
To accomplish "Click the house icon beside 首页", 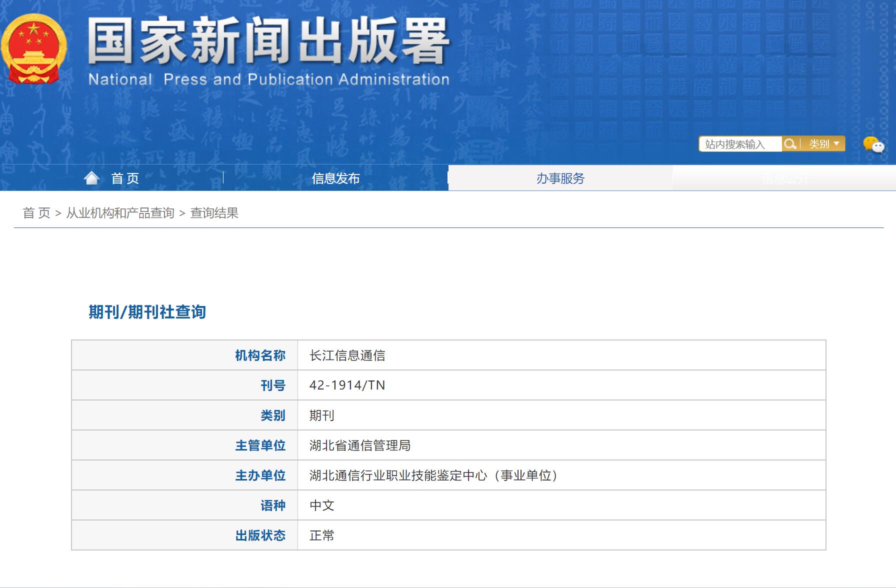I will (91, 178).
